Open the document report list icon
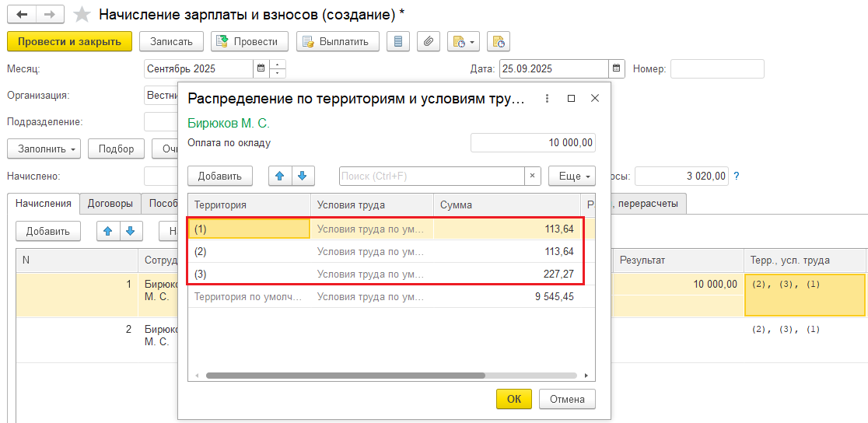 pyautogui.click(x=398, y=41)
